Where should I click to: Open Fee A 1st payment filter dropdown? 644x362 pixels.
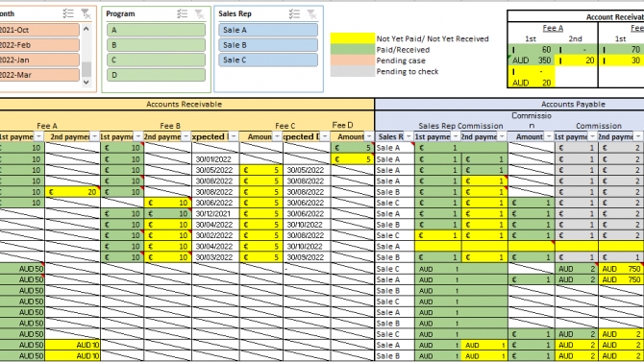point(38,136)
